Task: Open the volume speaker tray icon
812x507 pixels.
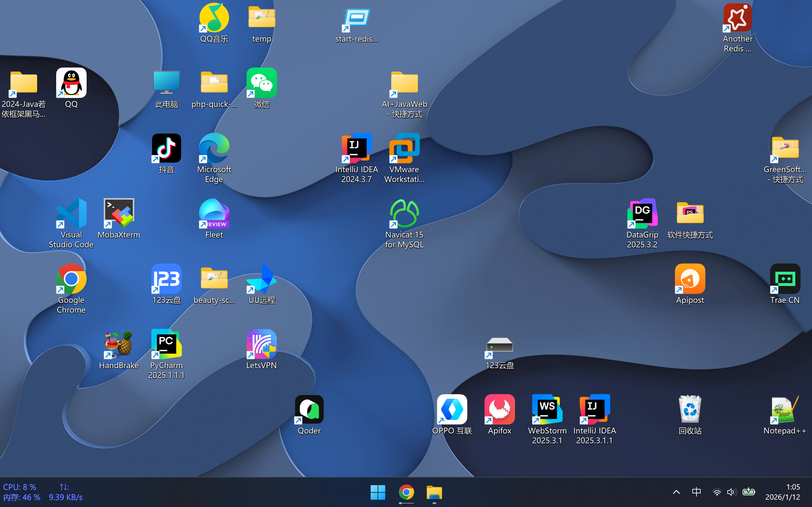Action: point(731,492)
